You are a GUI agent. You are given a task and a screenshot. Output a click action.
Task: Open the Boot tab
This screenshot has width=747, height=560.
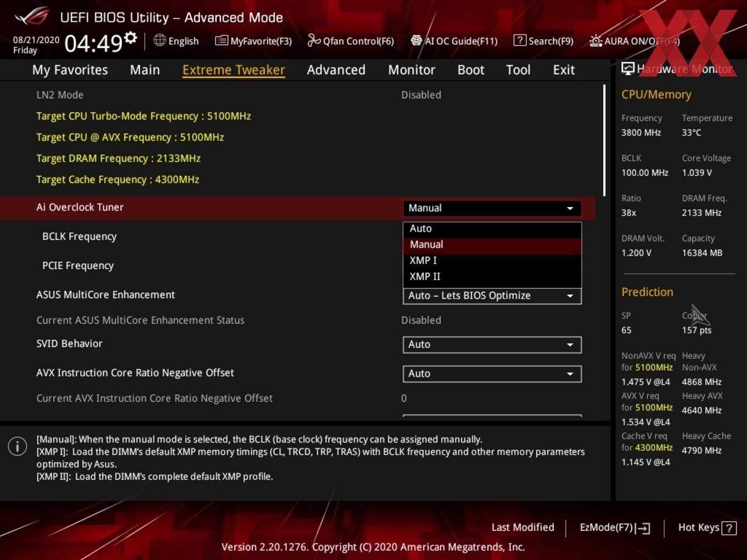click(471, 70)
